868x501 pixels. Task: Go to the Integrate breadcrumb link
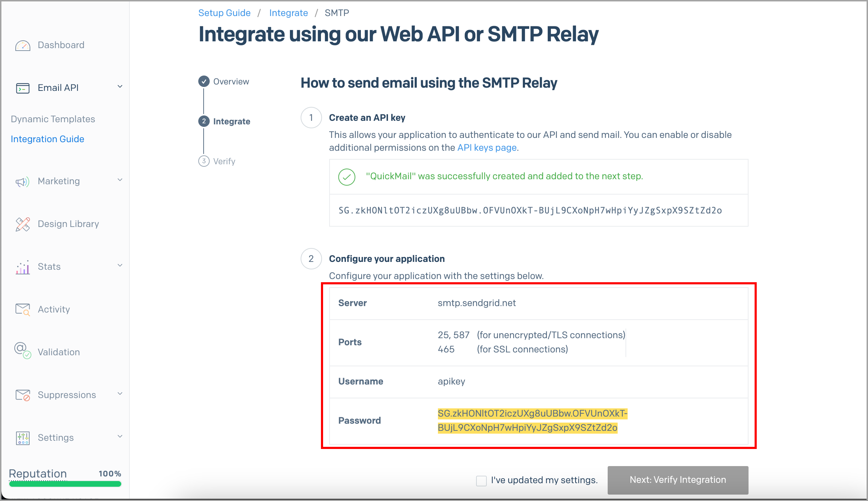point(289,13)
